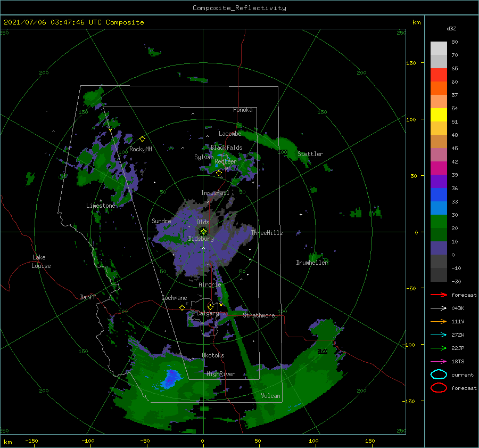Click the RedDeer city label
Viewport: 479px width, 448px height.
click(x=226, y=161)
